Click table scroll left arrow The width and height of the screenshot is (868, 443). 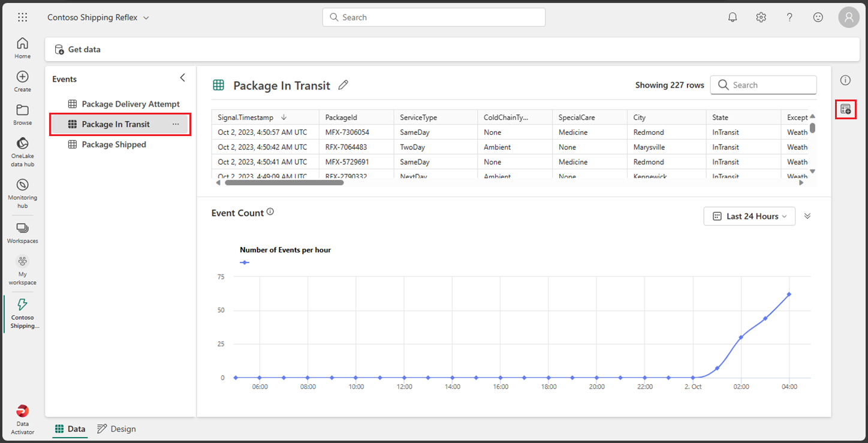pyautogui.click(x=218, y=183)
